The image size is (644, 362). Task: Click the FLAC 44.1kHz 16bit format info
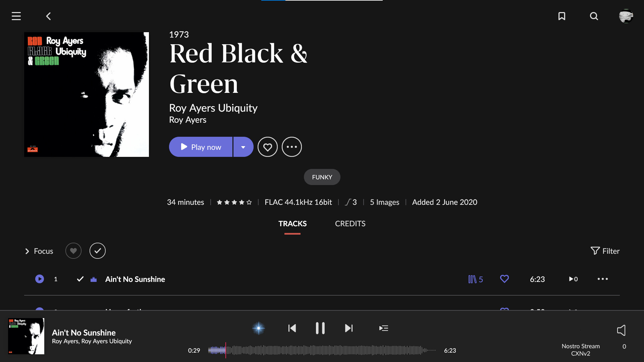(x=298, y=202)
